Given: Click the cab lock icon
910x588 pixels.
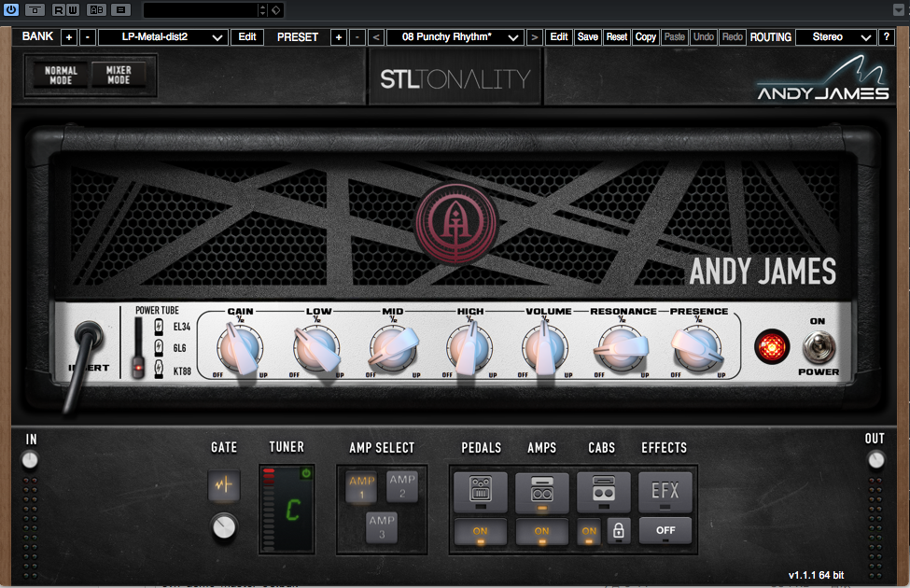Looking at the screenshot, I should [x=619, y=530].
